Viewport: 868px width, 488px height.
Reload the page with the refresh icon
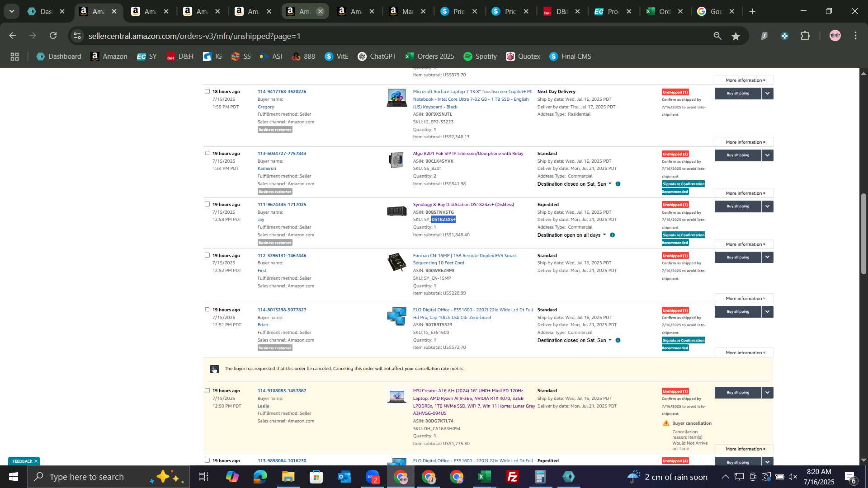click(x=53, y=36)
